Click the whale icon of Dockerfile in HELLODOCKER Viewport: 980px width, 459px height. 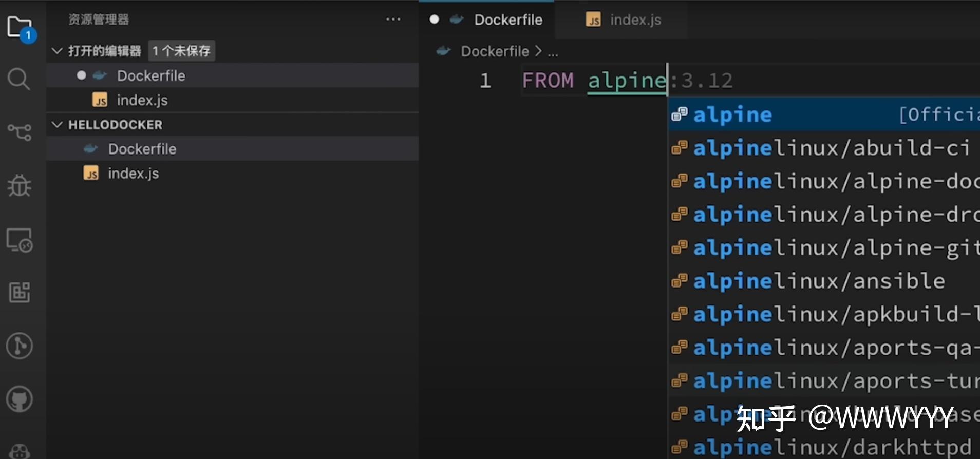click(90, 149)
